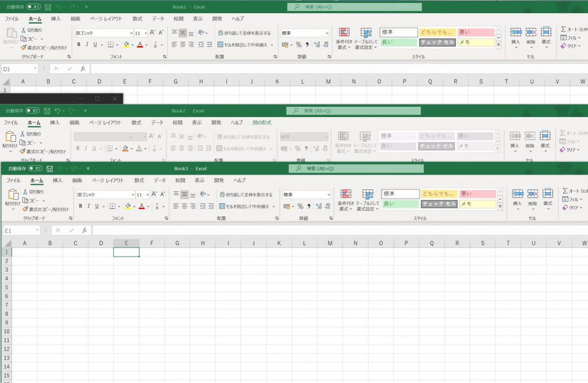The height and width of the screenshot is (383, 588).
Task: Click Align Left icon in Book3
Action: click(x=176, y=206)
